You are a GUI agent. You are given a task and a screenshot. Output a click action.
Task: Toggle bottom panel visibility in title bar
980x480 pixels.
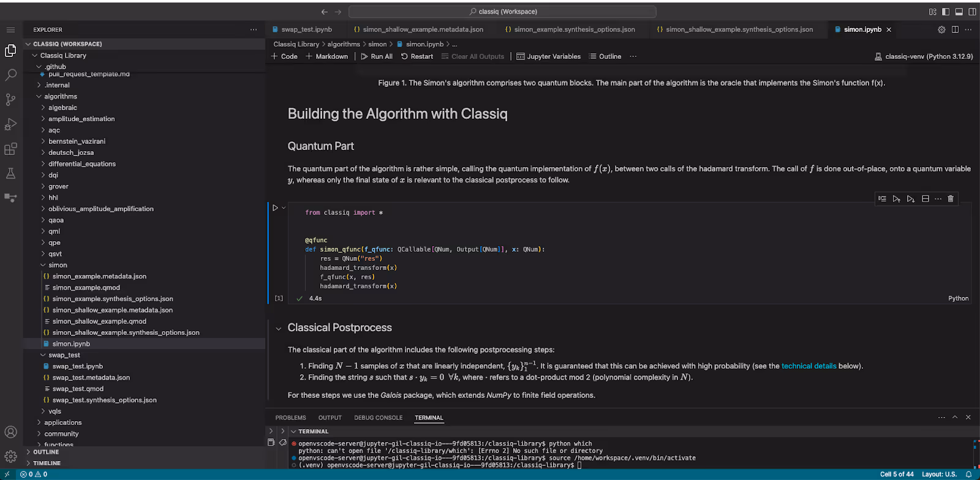(x=959, y=12)
